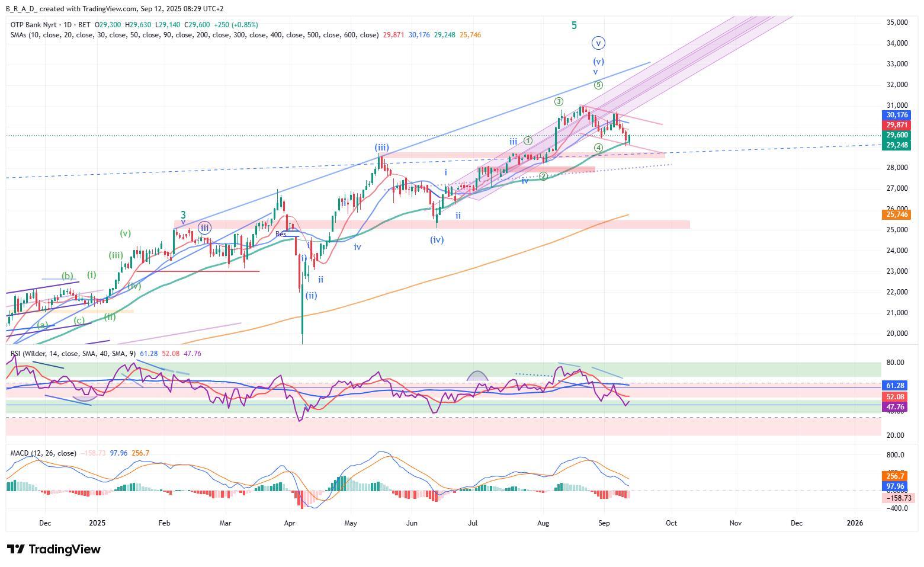Click the Oct label on time axis
924x567 pixels.
point(671,523)
